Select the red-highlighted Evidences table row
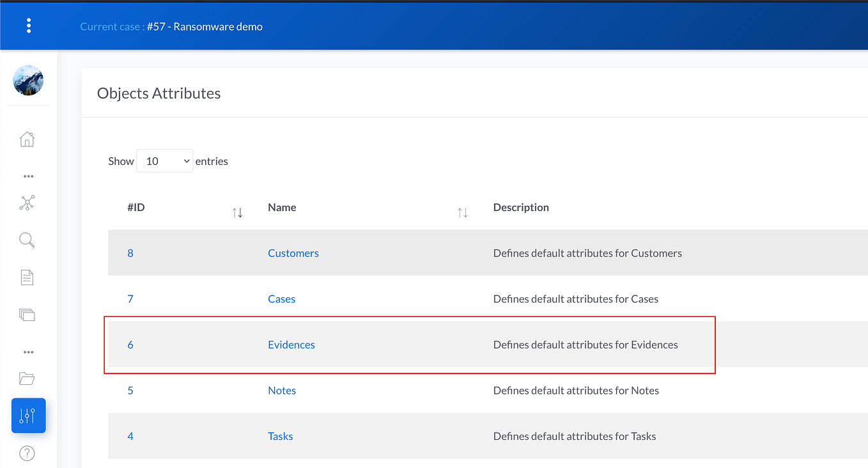The height and width of the screenshot is (468, 868). (x=409, y=345)
